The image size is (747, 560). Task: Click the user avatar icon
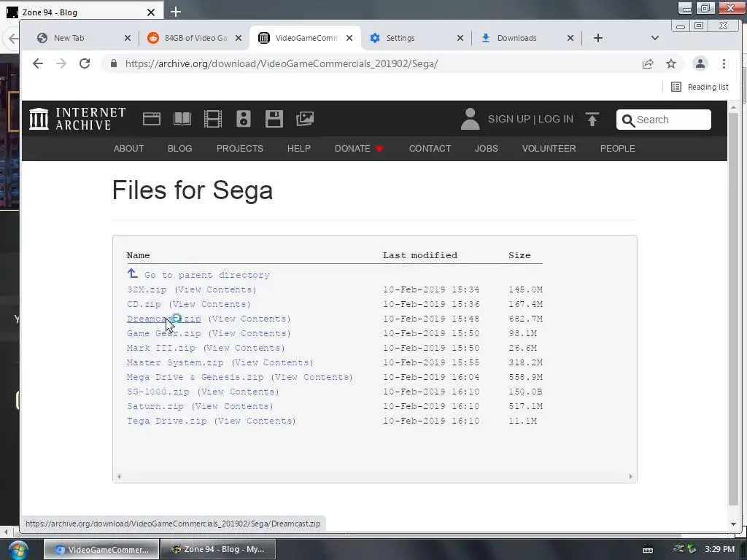471,119
